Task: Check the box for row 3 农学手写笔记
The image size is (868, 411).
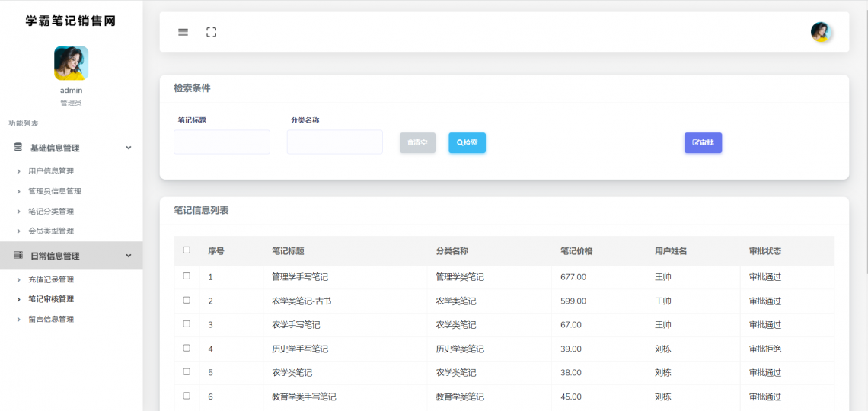Action: tap(187, 323)
